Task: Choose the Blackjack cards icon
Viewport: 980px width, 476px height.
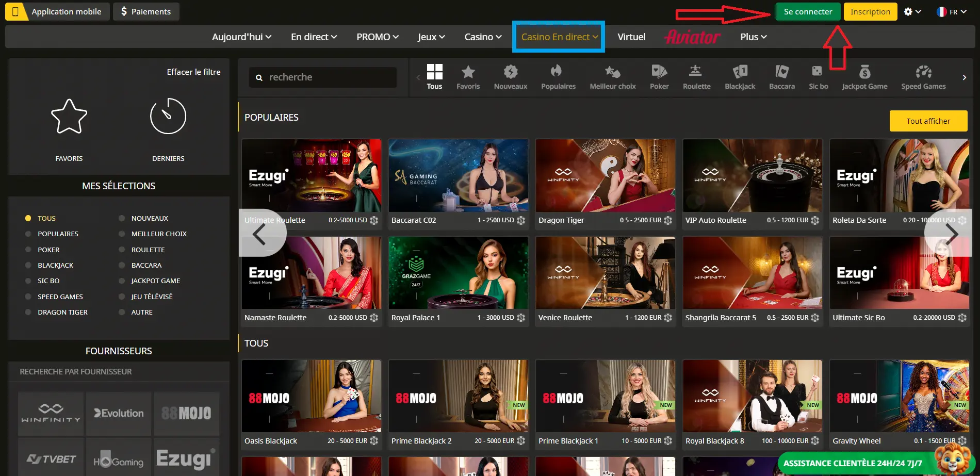Action: point(740,72)
